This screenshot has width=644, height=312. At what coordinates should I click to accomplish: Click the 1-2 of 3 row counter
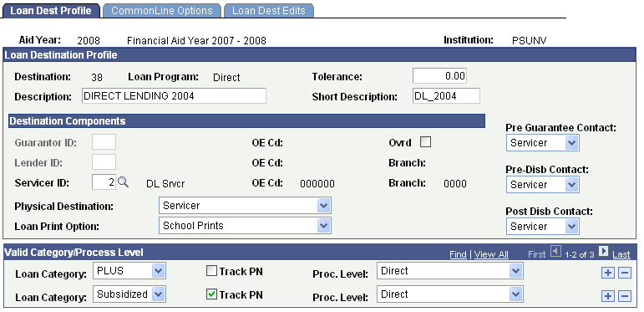tap(579, 255)
